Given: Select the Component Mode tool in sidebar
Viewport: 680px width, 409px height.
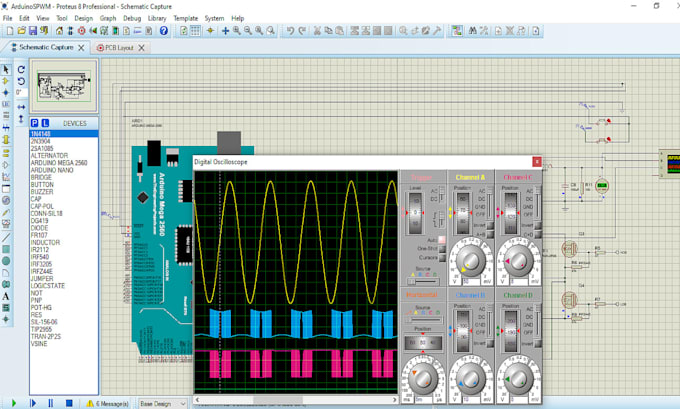Looking at the screenshot, I should click(6, 81).
